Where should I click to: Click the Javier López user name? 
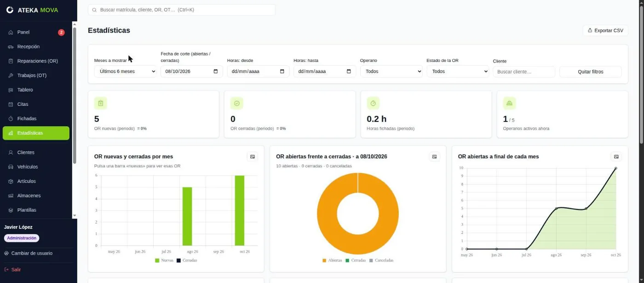(18, 227)
